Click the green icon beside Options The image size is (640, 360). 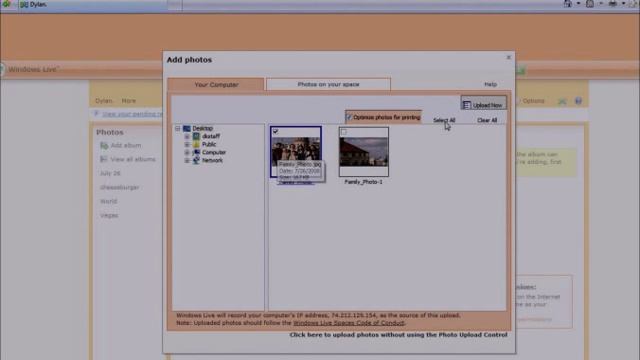click(x=562, y=101)
